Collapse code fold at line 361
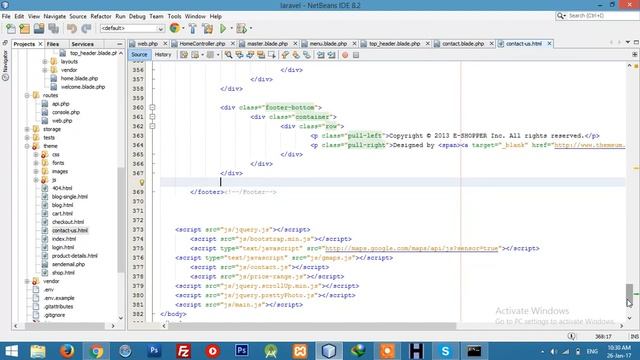This screenshot has width=640, height=360. click(x=152, y=117)
